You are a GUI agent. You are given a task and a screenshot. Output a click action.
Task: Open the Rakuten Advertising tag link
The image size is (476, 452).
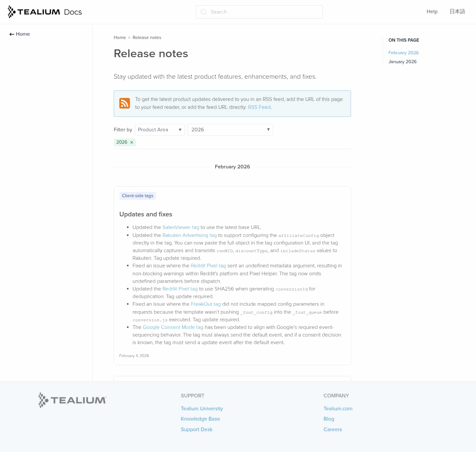click(x=189, y=235)
